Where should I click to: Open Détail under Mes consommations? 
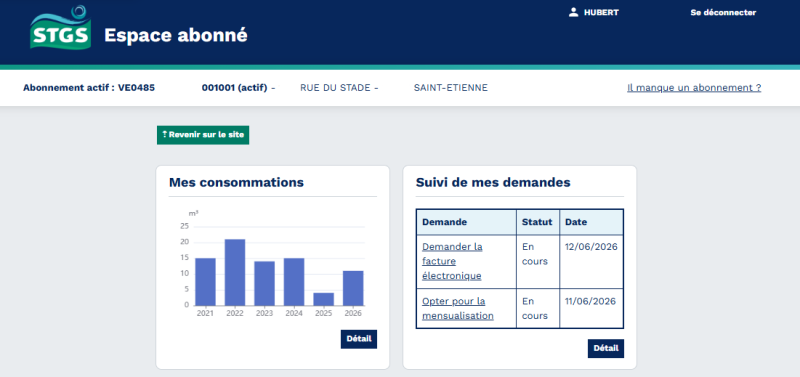point(359,339)
